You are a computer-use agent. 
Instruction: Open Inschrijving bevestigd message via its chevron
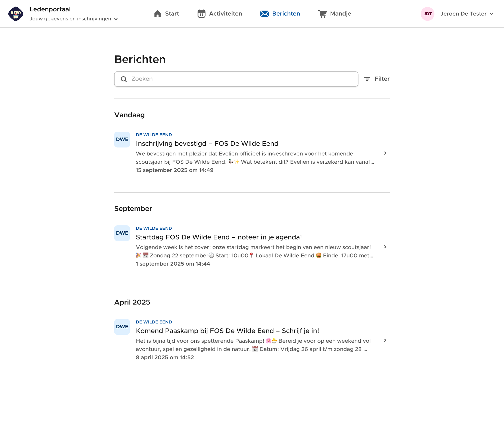point(385,153)
